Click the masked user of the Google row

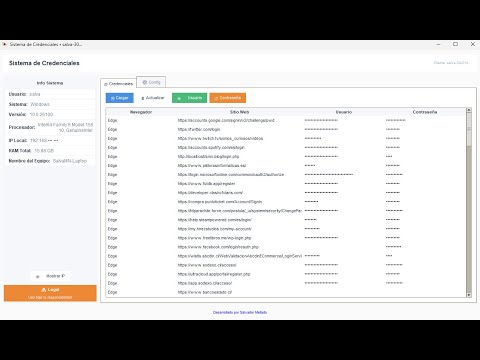pyautogui.click(x=321, y=120)
